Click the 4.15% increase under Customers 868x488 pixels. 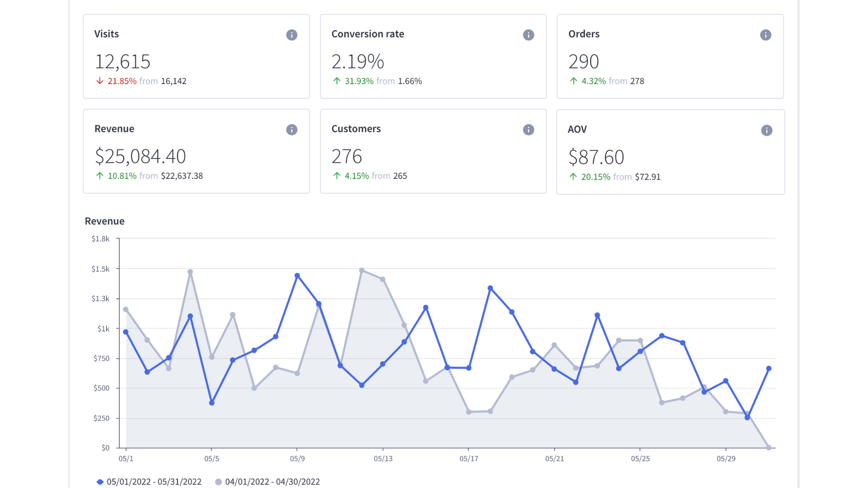pos(357,176)
